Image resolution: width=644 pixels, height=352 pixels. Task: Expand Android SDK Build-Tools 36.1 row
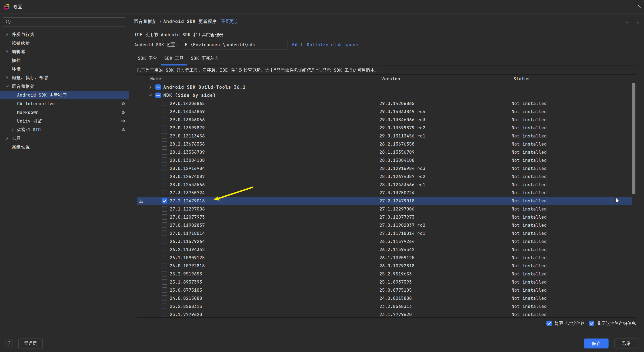click(150, 87)
